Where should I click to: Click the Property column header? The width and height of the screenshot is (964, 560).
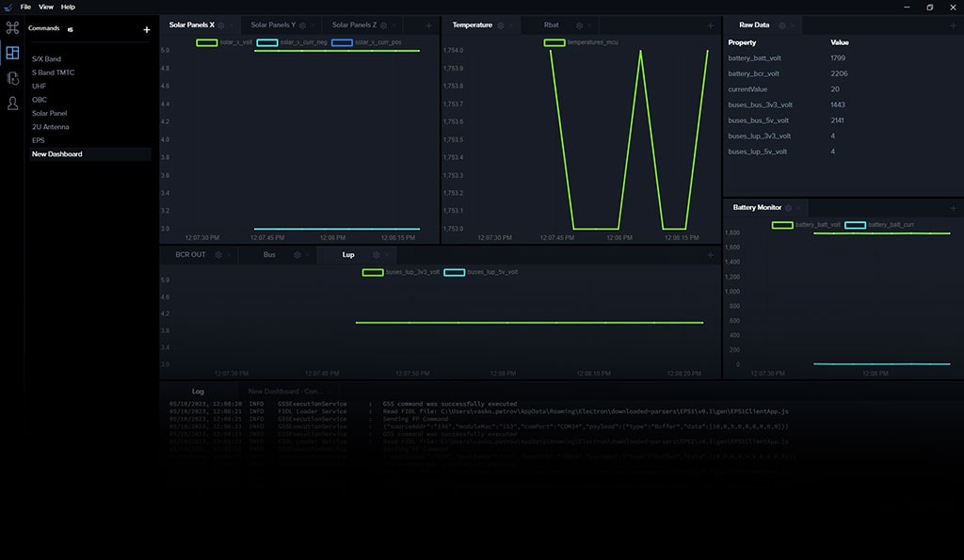pos(742,42)
